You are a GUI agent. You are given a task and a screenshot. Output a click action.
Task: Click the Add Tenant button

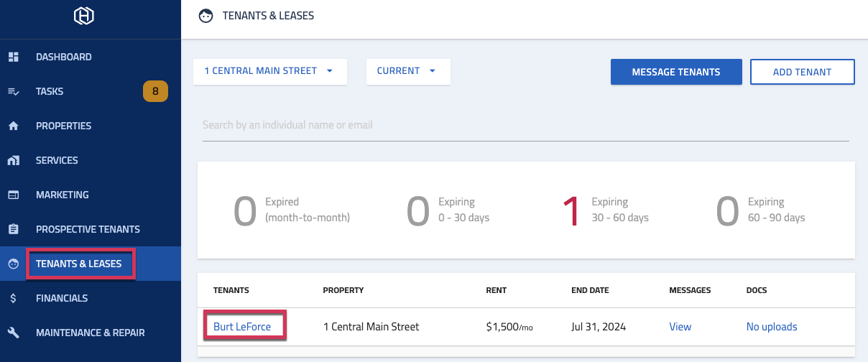pos(802,72)
